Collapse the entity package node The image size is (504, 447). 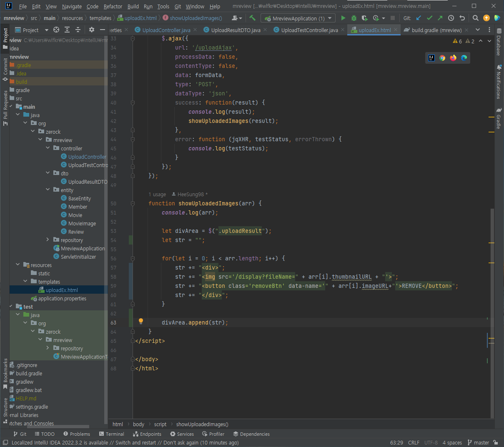tap(48, 190)
